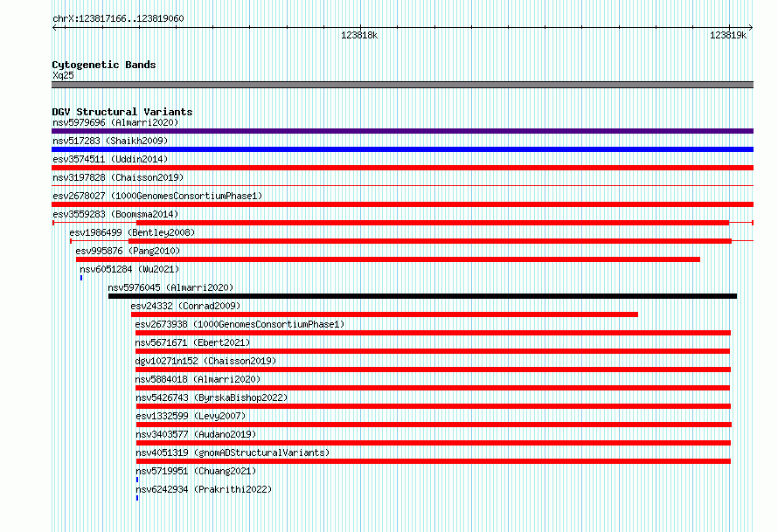778x532 pixels.
Task: Open esv3559283 (Boomsma2014) label
Action: pos(115,214)
